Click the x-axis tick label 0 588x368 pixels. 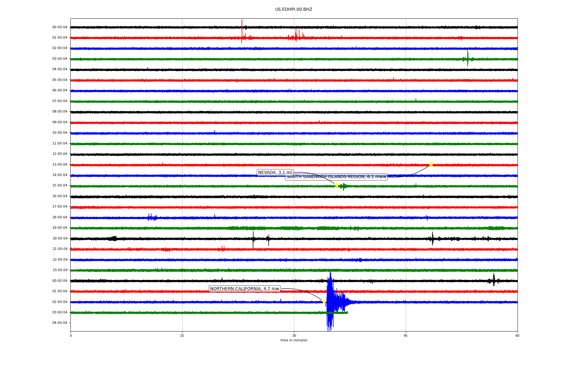pos(71,335)
